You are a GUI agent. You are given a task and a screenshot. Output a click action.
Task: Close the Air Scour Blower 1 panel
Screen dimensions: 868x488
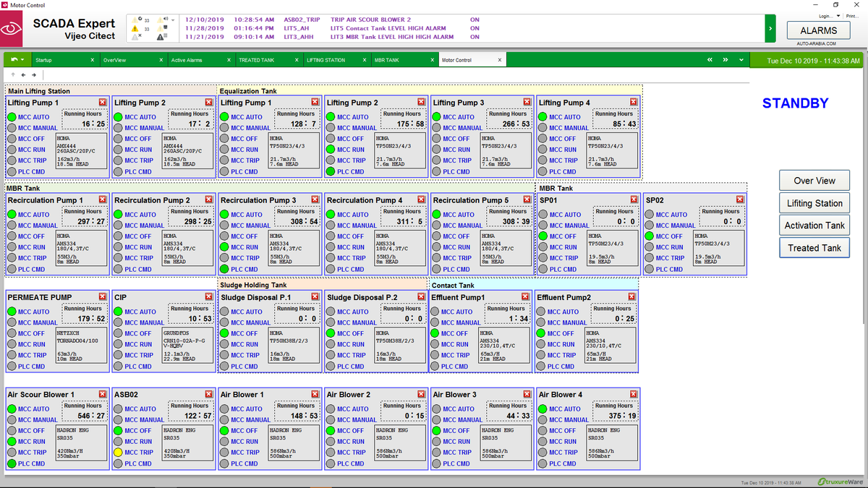click(x=102, y=395)
